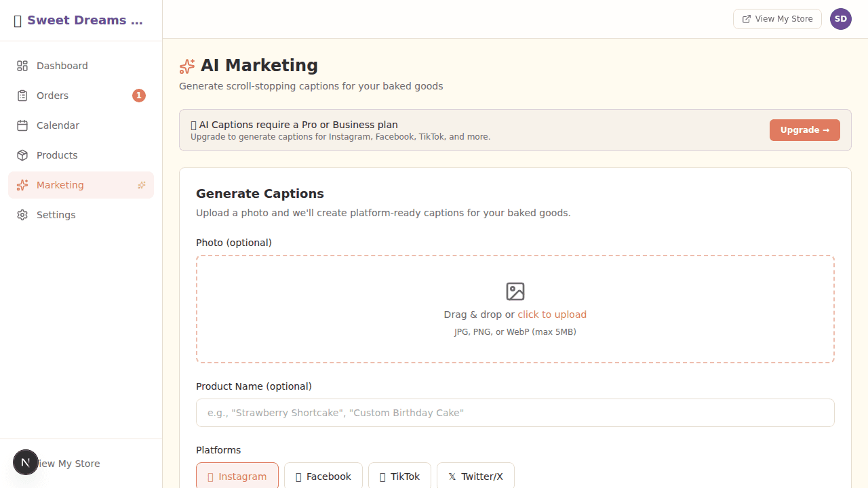
Task: Toggle the Instagram platform option
Action: pyautogui.click(x=237, y=476)
